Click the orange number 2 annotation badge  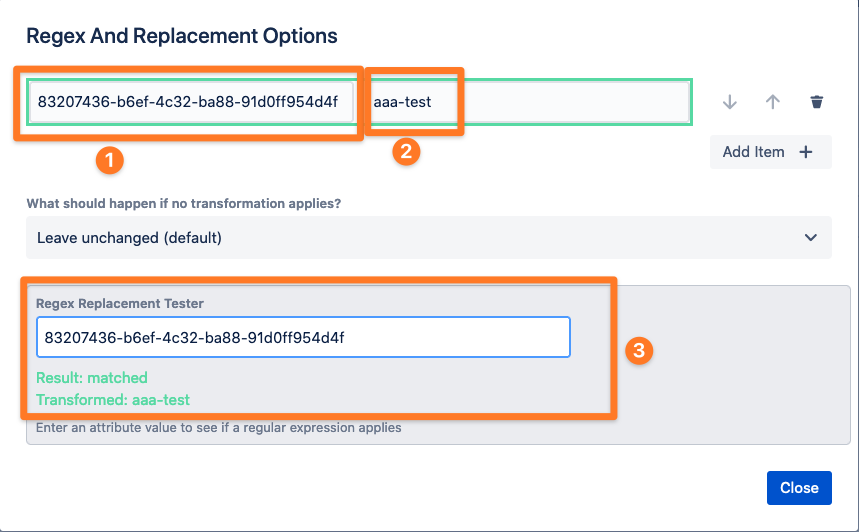point(406,151)
